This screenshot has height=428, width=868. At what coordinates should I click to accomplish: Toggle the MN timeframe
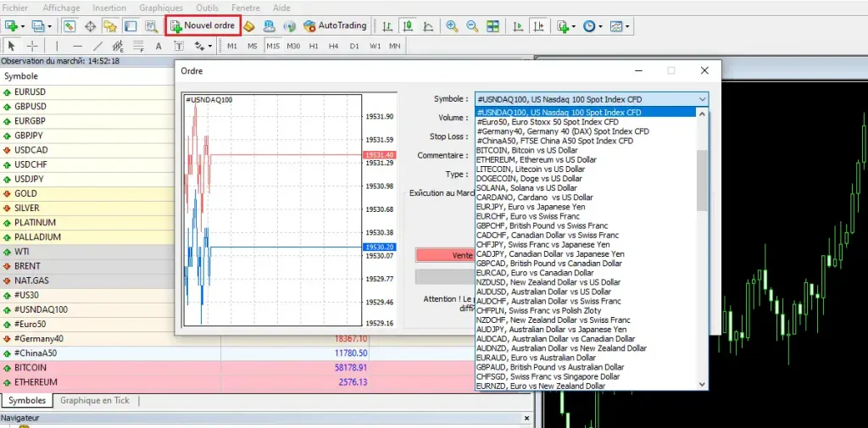click(395, 46)
